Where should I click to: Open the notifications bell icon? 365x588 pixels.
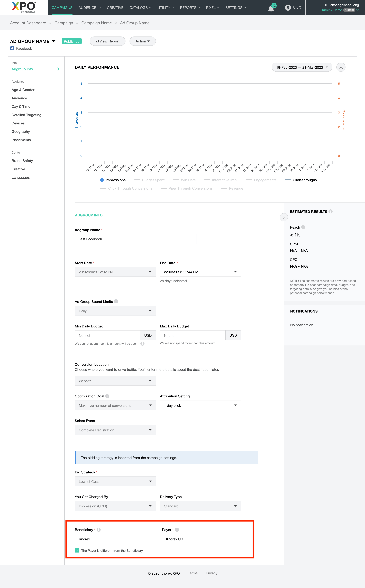(271, 9)
